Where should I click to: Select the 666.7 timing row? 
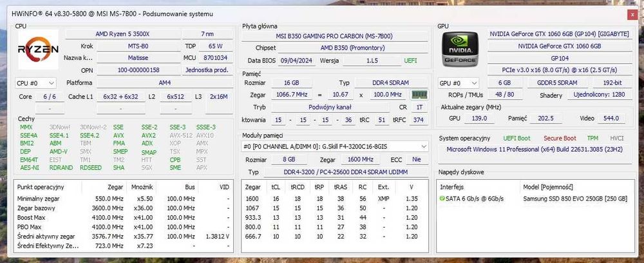tap(335, 237)
